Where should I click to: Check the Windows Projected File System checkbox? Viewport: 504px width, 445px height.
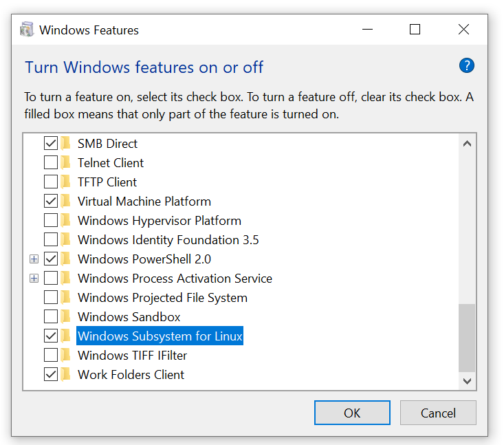point(51,297)
